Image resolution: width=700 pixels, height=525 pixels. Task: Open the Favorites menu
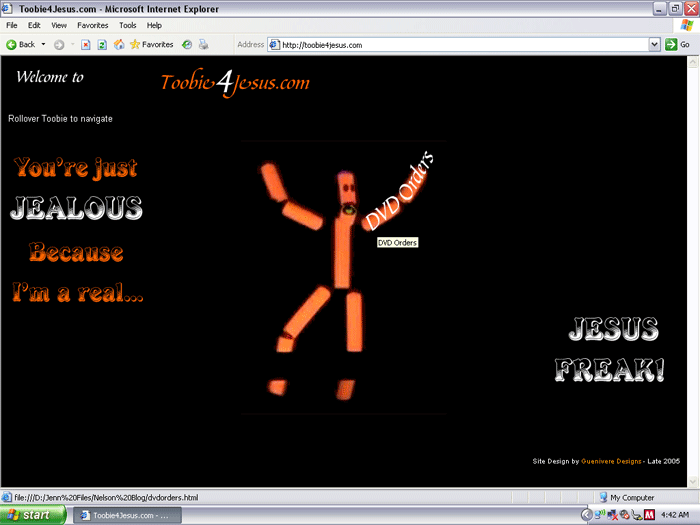click(92, 25)
